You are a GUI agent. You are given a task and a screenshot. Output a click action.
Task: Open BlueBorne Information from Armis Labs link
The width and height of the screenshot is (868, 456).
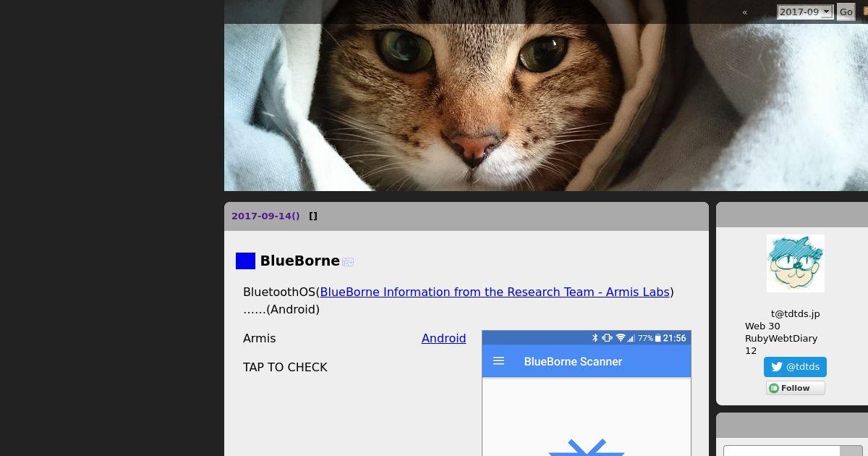(x=495, y=292)
